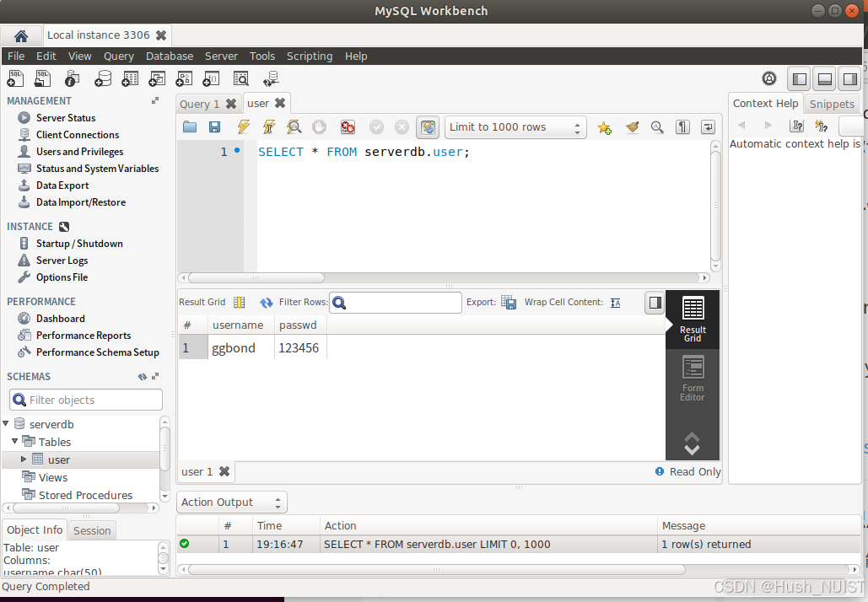
Task: Toggle stop-on-error during script execution
Action: 348,127
